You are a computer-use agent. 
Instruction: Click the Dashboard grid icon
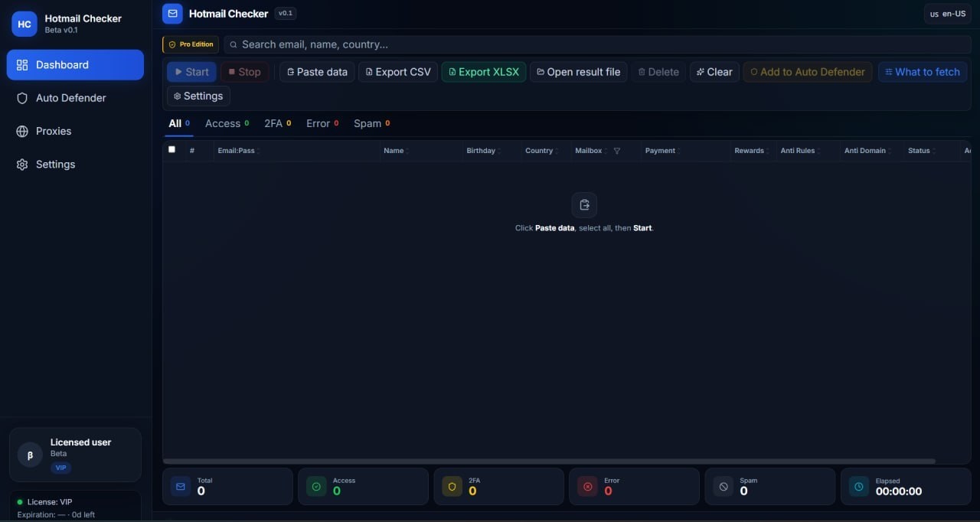pos(22,65)
